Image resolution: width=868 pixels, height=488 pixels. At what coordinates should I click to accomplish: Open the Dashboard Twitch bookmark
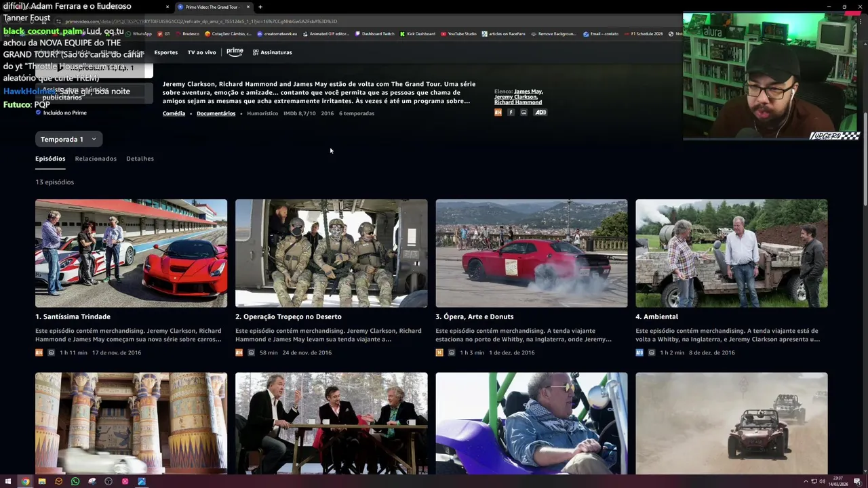coord(374,34)
